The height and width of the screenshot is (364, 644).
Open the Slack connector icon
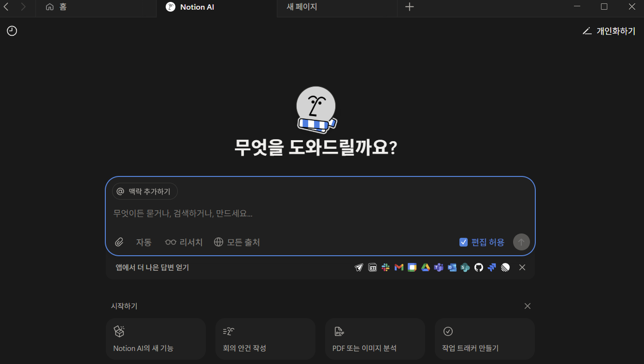click(386, 267)
